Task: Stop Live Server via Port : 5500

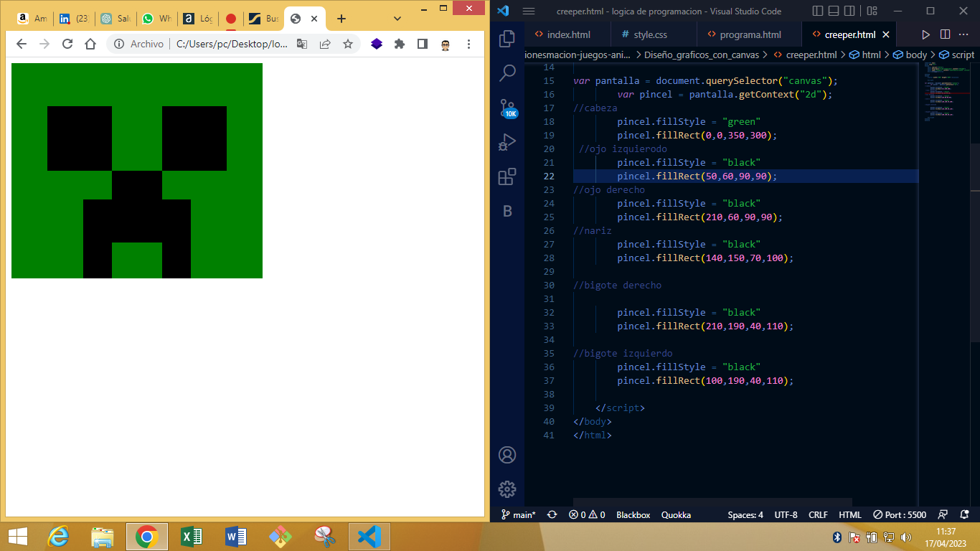Action: pos(900,514)
